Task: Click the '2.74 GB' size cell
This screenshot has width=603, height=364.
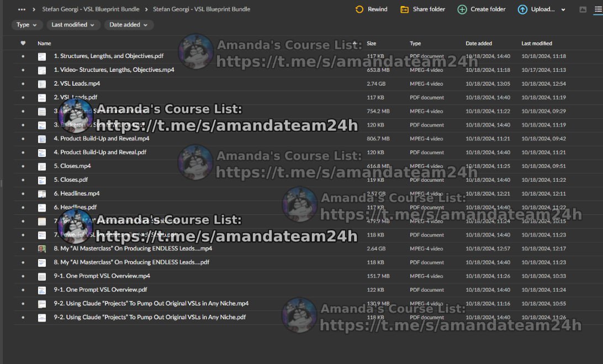Action: coord(376,83)
